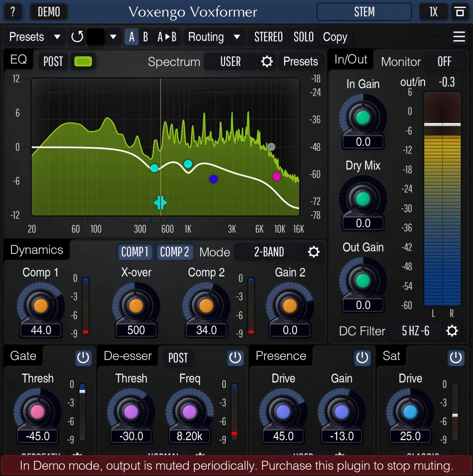The image size is (473, 476).
Task: Toggle the Gate power button
Action: (x=83, y=358)
